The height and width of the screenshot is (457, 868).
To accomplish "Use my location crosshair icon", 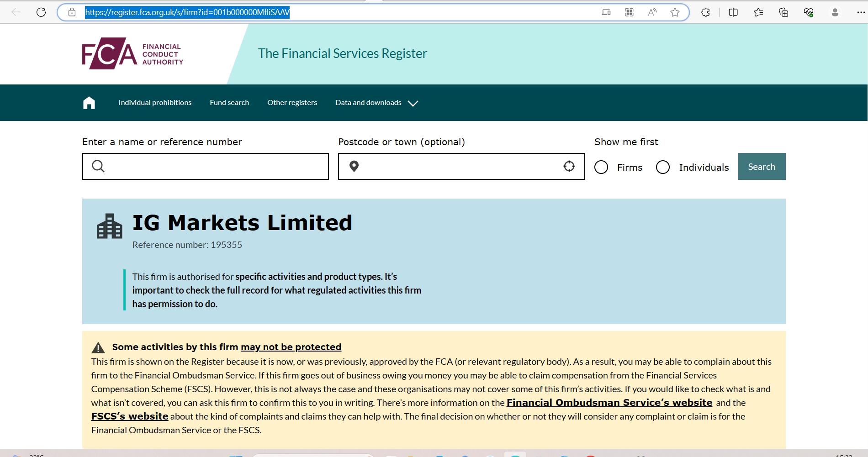I will coord(569,166).
